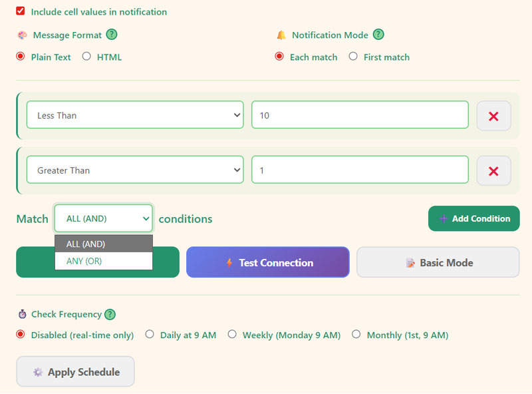Switch to Basic Mode
Viewport: 532px width, 394px height.
coord(438,262)
